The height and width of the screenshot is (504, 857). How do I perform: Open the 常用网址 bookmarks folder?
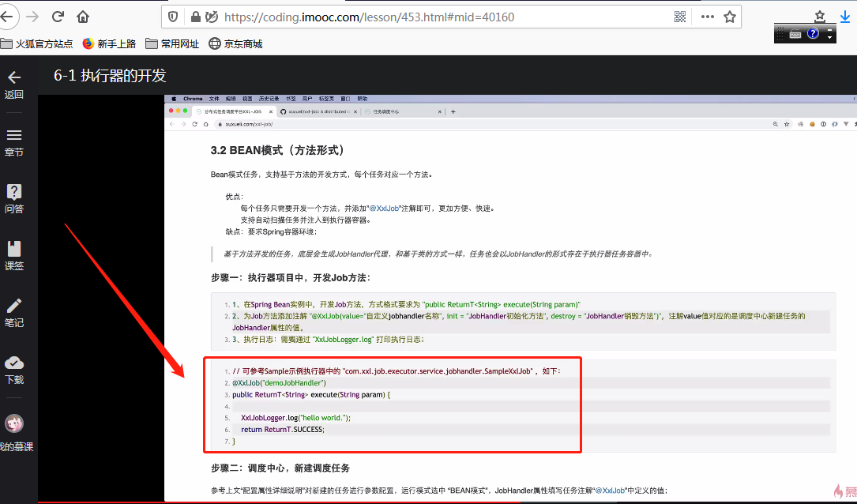coord(174,43)
